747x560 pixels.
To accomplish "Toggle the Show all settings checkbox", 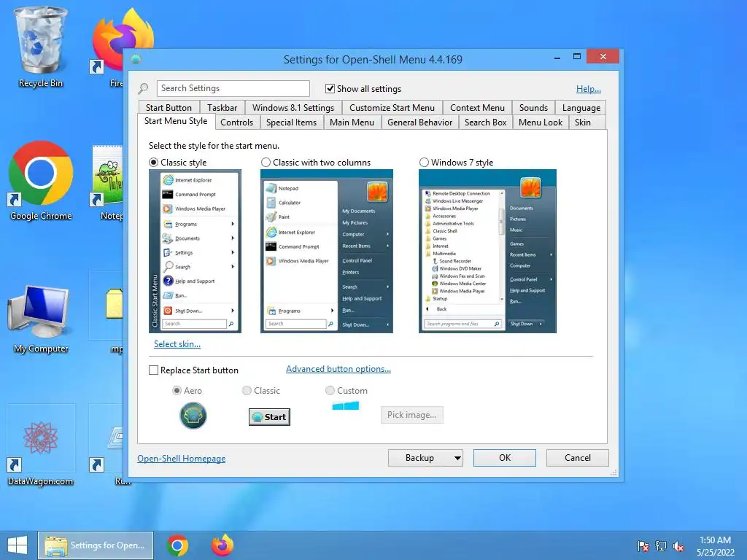I will tap(330, 88).
